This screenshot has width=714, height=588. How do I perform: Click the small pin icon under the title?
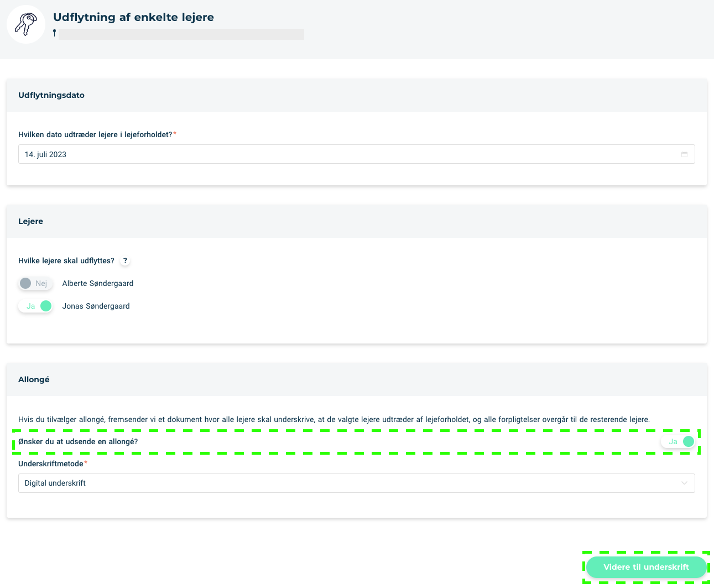54,33
